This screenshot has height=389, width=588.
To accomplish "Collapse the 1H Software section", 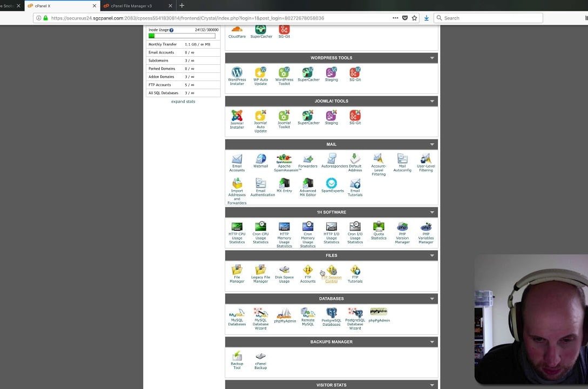I will coord(432,212).
